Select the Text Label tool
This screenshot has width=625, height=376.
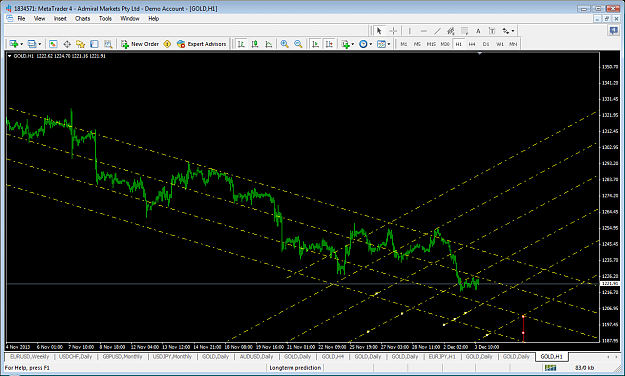click(x=492, y=31)
